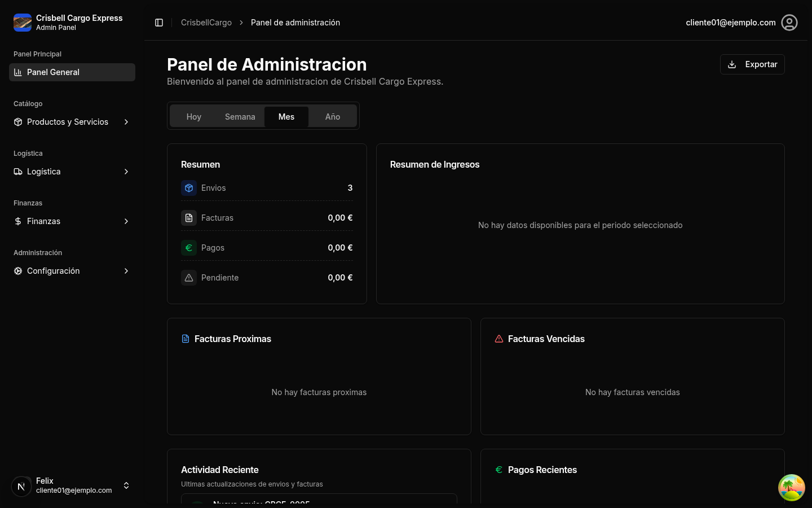
Task: Click the pending warning triangle icon
Action: 189,277
